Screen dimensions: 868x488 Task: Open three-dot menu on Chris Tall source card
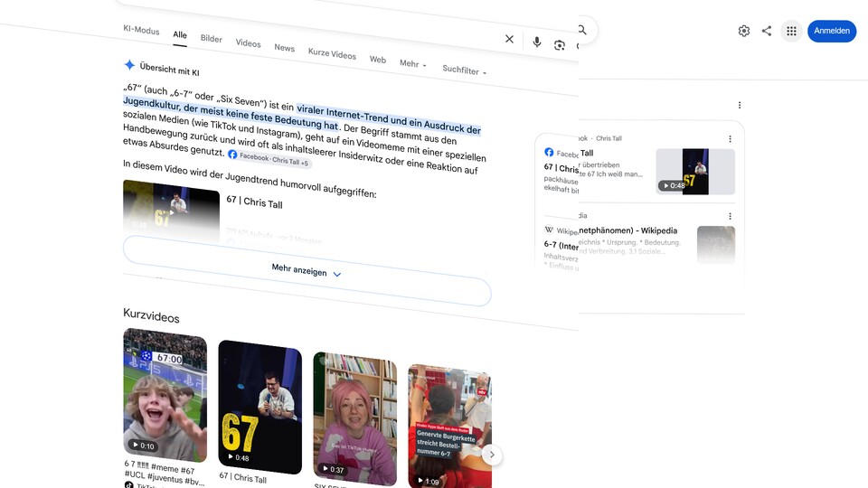point(731,139)
